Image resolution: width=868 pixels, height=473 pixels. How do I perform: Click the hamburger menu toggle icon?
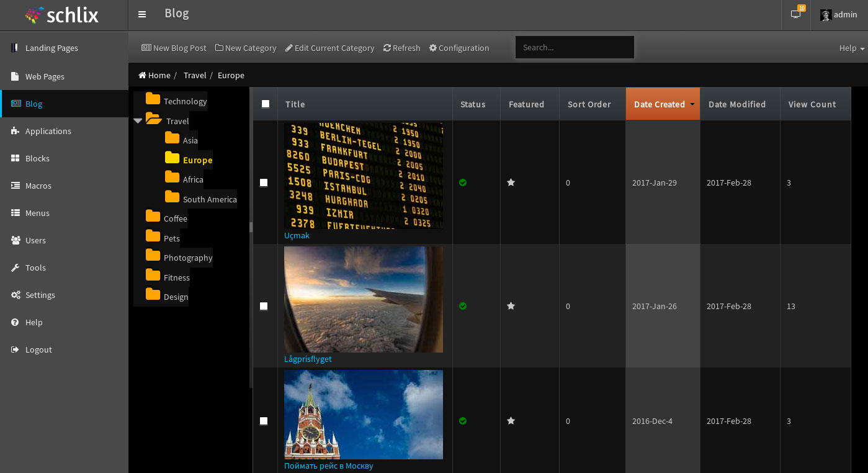142,14
